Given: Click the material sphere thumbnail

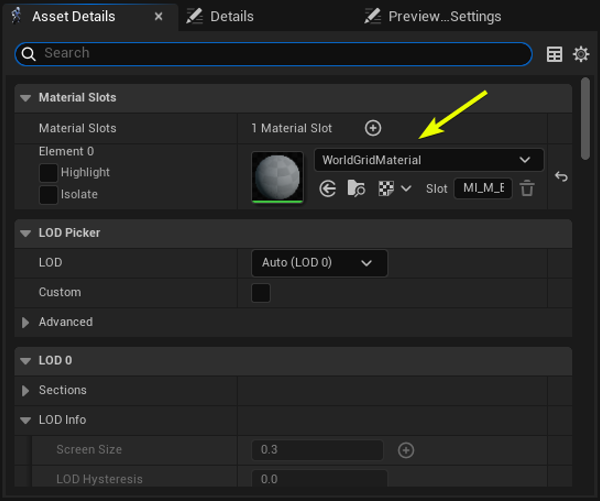Looking at the screenshot, I should 277,177.
